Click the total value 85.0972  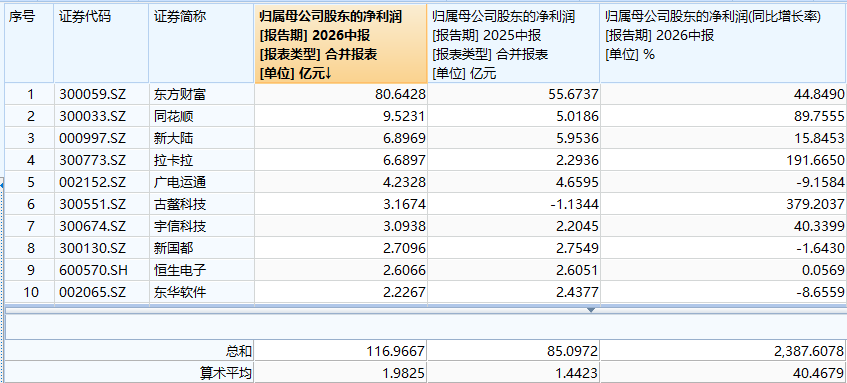(514, 352)
